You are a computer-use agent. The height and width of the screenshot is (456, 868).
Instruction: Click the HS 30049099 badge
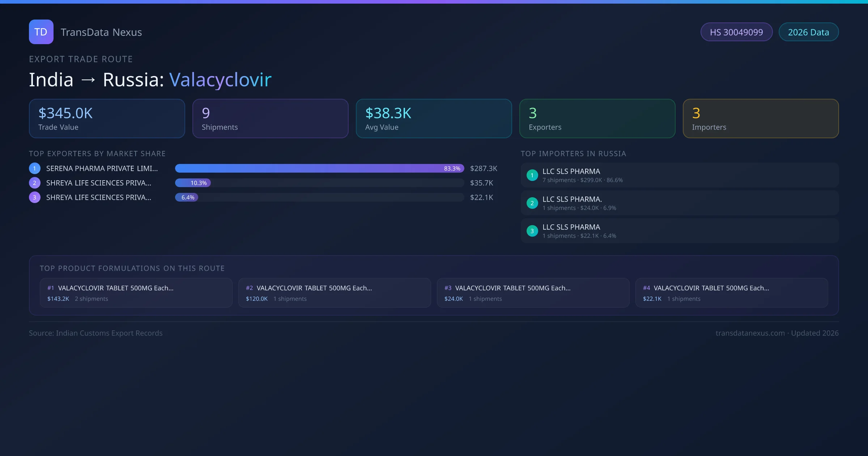[736, 32]
